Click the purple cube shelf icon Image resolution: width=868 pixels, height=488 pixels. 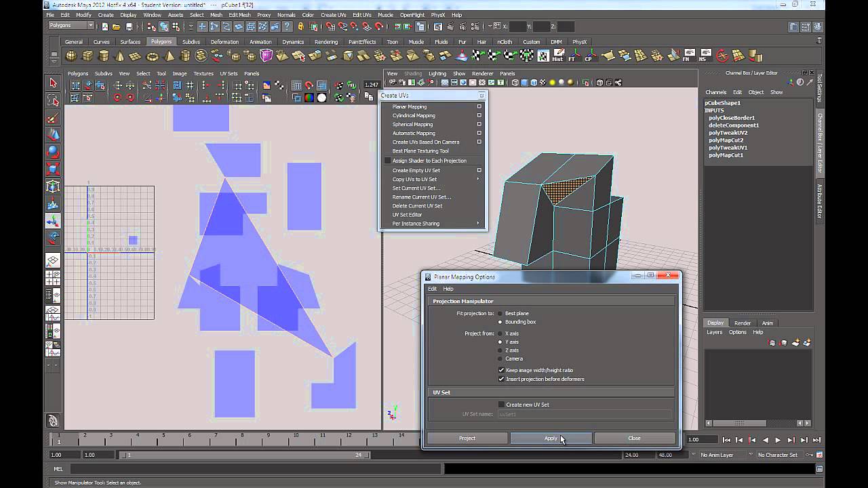(267, 56)
